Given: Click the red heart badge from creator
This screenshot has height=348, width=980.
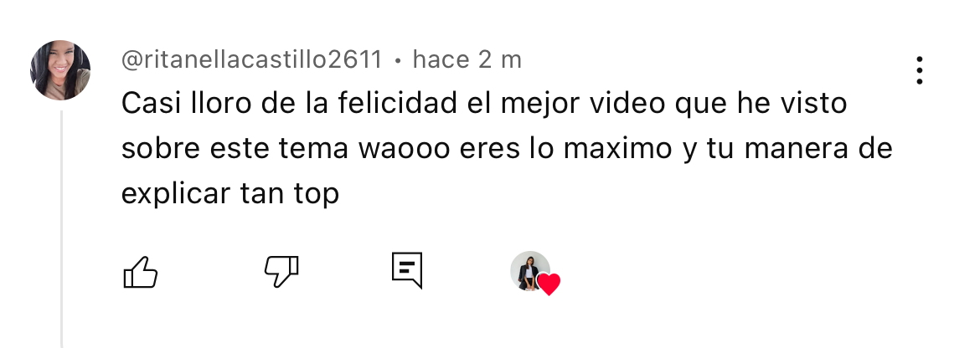Looking at the screenshot, I should [x=549, y=284].
